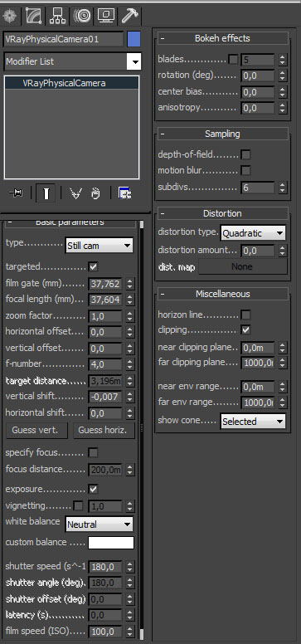Click the near clipping plane value field
The height and width of the screenshot is (644, 301).
coord(258,348)
